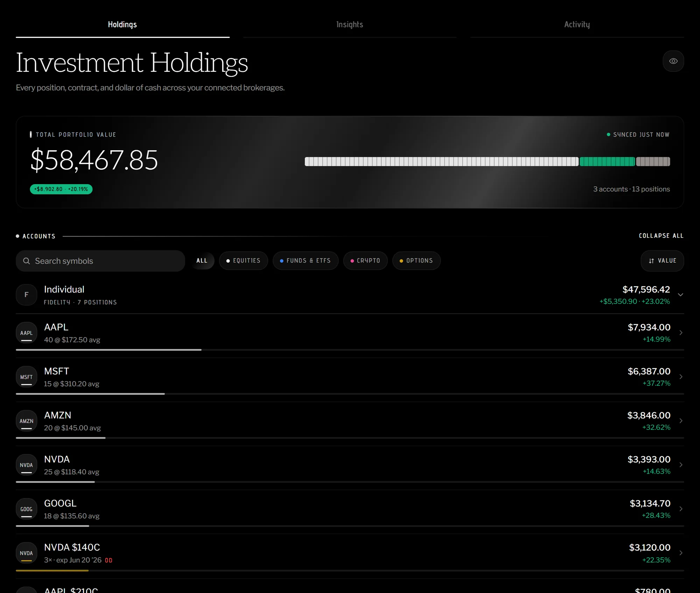Viewport: 700px width, 593px height.
Task: Click the AAPL ticker badge icon
Action: click(x=27, y=333)
